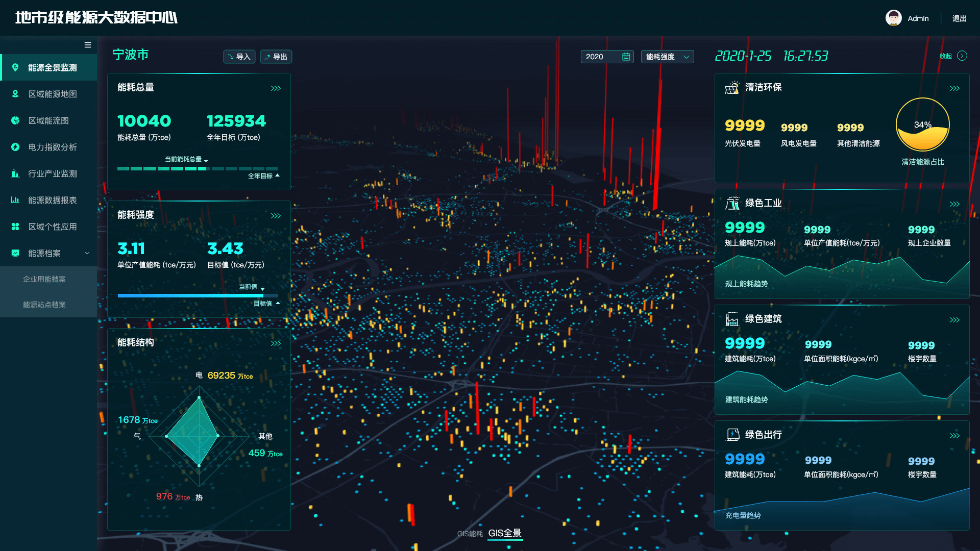
Task: Open the 能耗强度 dropdown selector
Action: [667, 57]
